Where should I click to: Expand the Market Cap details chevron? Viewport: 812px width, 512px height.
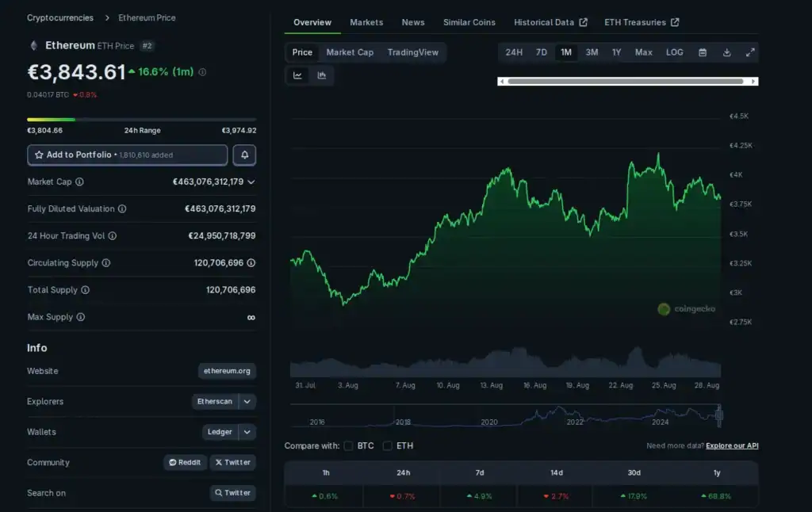point(251,181)
